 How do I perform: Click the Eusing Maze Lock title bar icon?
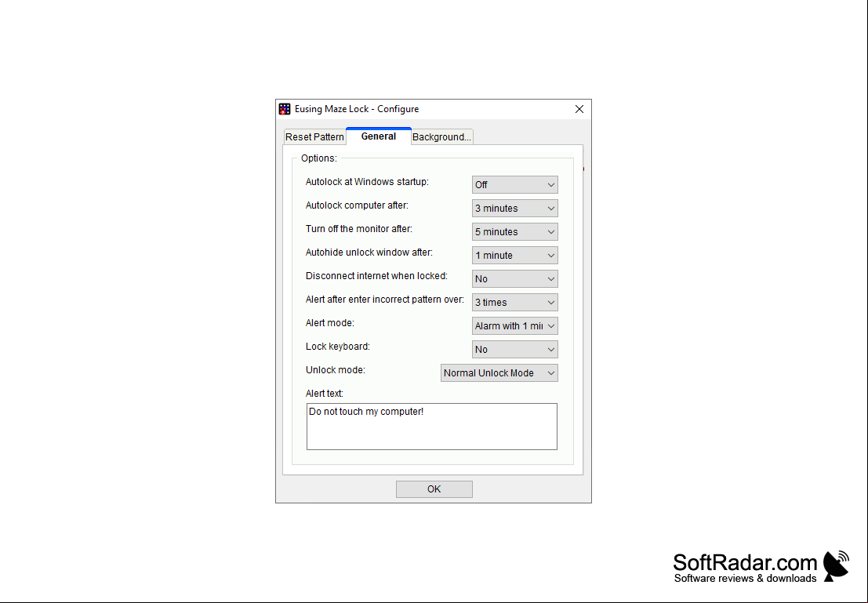(285, 109)
